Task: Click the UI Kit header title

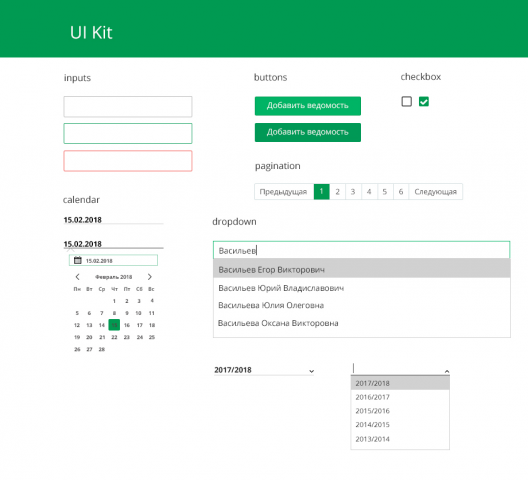Action: 91,33
